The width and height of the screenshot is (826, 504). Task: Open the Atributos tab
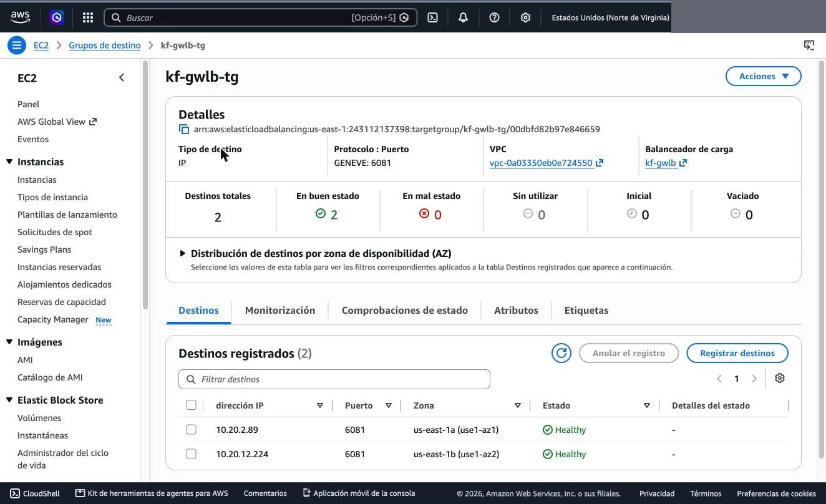[x=516, y=310]
